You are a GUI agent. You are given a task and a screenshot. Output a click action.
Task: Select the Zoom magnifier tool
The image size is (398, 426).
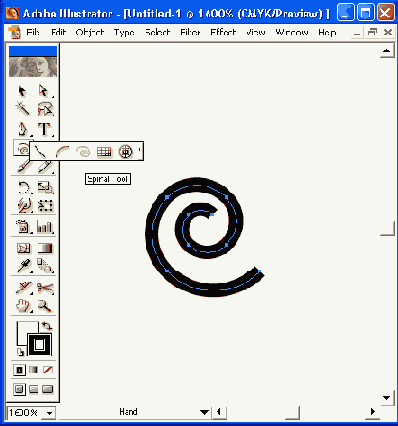point(44,305)
